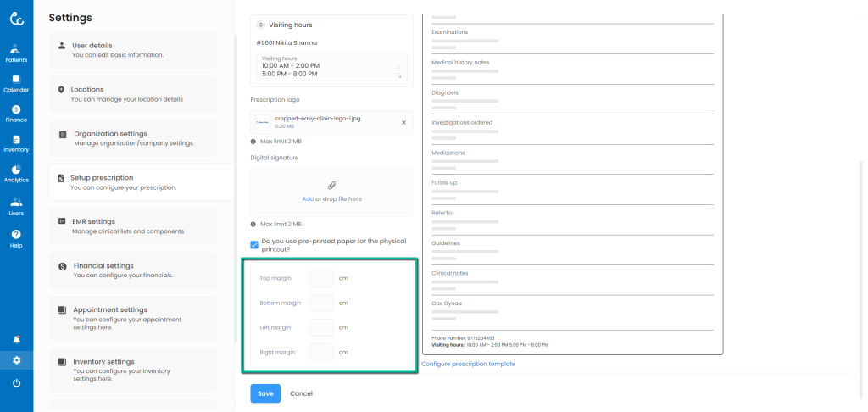The height and width of the screenshot is (412, 868).
Task: Open the Calendar icon in sidebar
Action: pos(16,83)
